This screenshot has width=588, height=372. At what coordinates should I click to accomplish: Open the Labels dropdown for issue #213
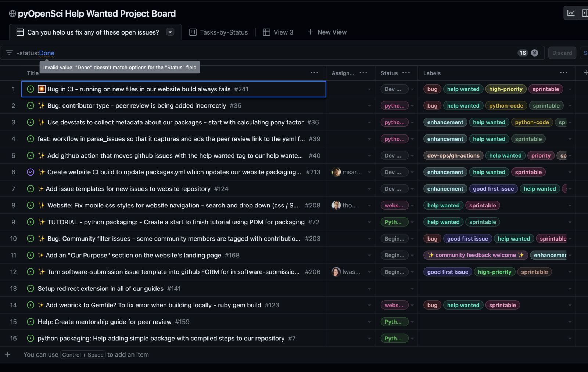pyautogui.click(x=570, y=172)
